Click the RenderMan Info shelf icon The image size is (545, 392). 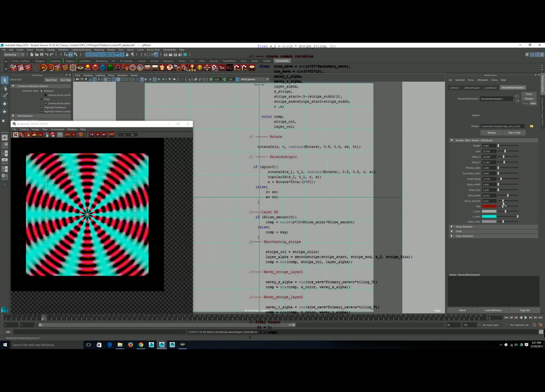(244, 68)
